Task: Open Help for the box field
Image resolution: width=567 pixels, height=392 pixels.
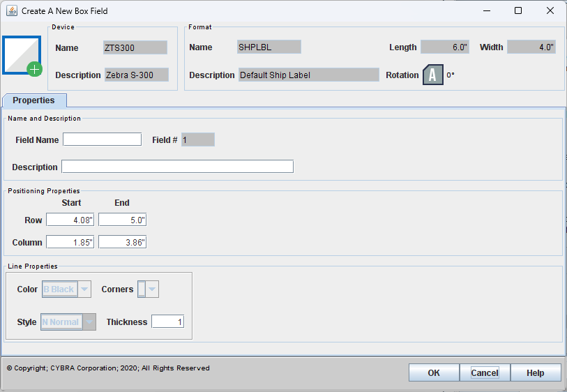Action: pyautogui.click(x=535, y=372)
